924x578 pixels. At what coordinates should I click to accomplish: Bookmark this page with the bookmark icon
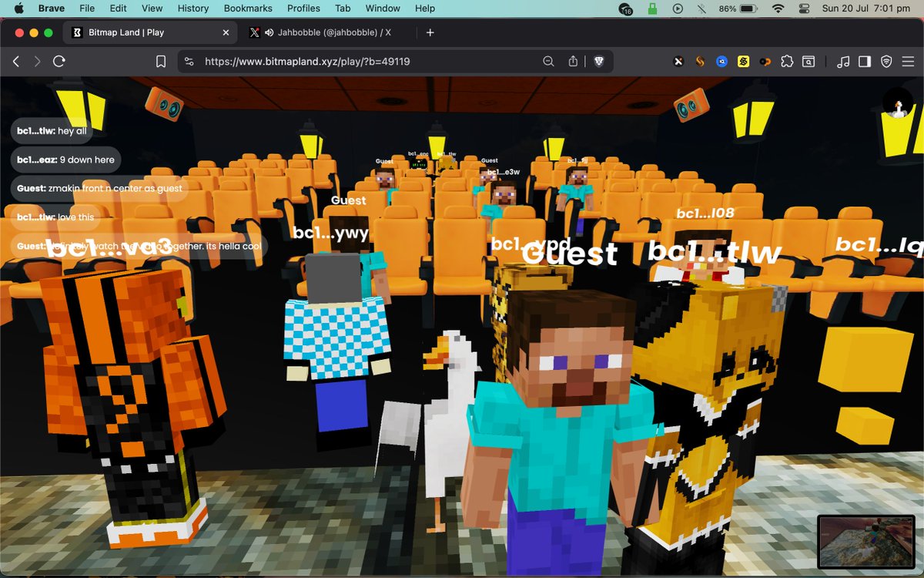click(161, 62)
